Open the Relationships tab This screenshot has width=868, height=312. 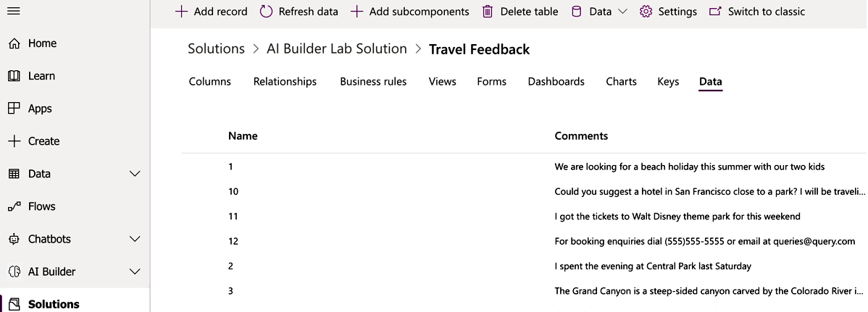(x=285, y=81)
